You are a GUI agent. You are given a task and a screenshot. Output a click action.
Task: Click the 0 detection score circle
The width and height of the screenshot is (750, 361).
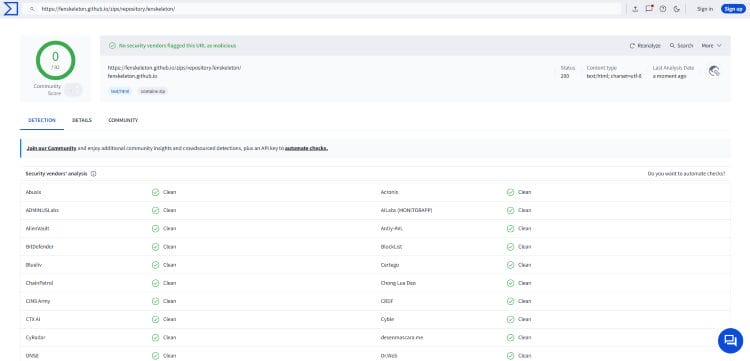55,60
